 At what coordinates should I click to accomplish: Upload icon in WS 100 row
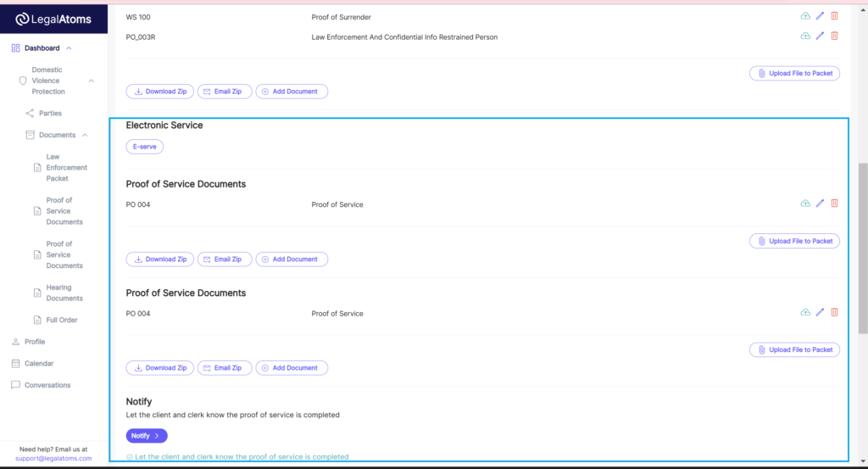(x=805, y=16)
